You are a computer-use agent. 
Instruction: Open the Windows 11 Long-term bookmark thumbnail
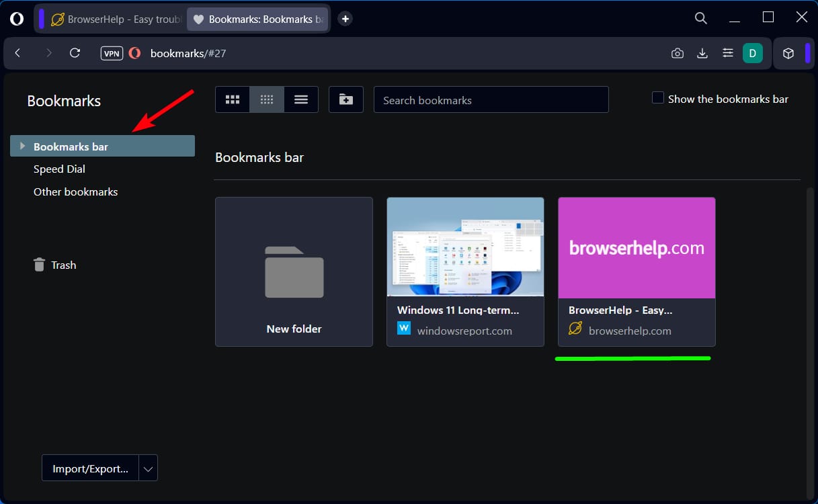(x=465, y=247)
